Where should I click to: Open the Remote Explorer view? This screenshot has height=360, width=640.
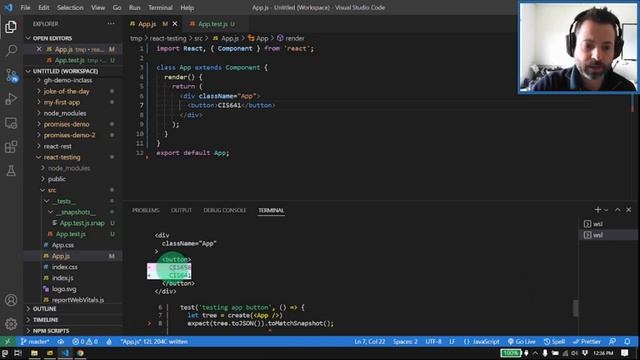11,123
